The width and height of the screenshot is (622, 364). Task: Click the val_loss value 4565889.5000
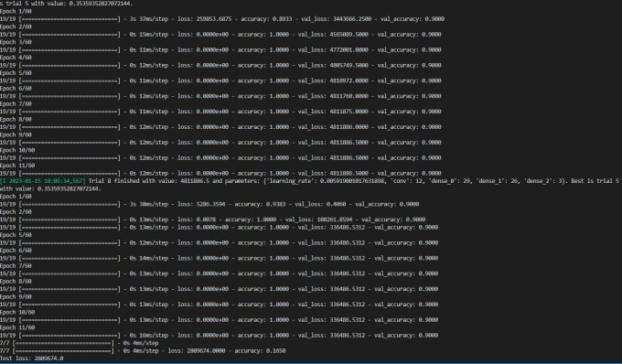tap(350, 35)
